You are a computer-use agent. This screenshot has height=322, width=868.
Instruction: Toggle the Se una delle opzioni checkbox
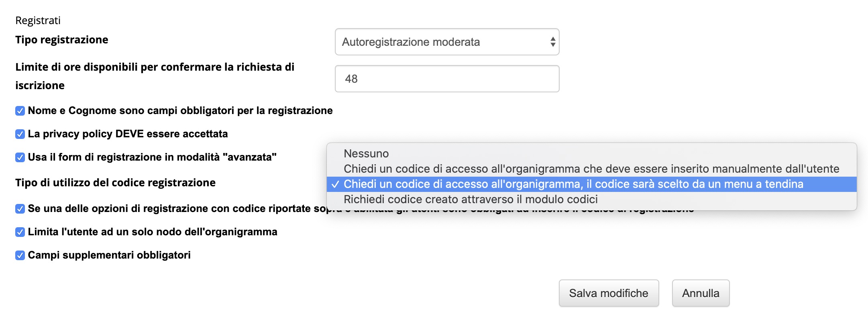pyautogui.click(x=20, y=209)
